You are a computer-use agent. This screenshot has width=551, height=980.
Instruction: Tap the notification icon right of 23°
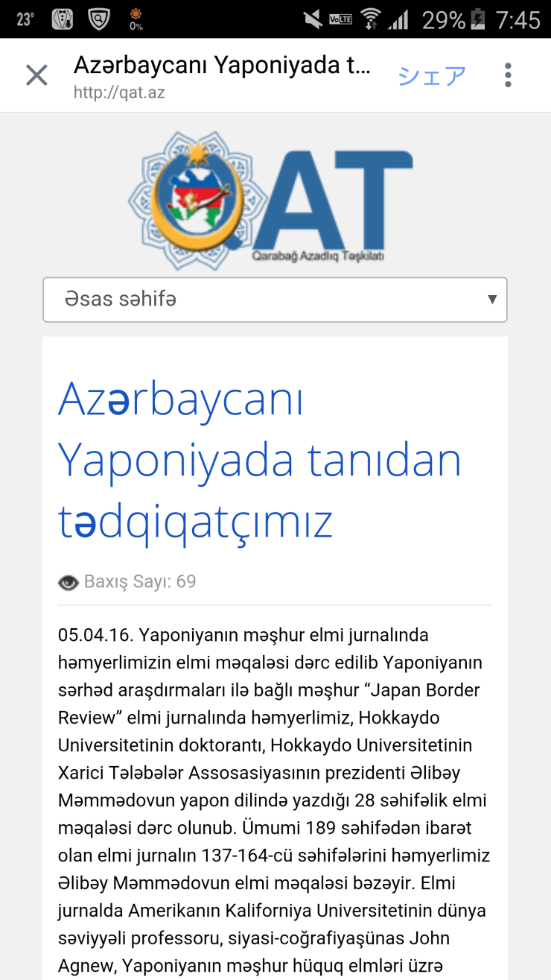pyautogui.click(x=63, y=19)
